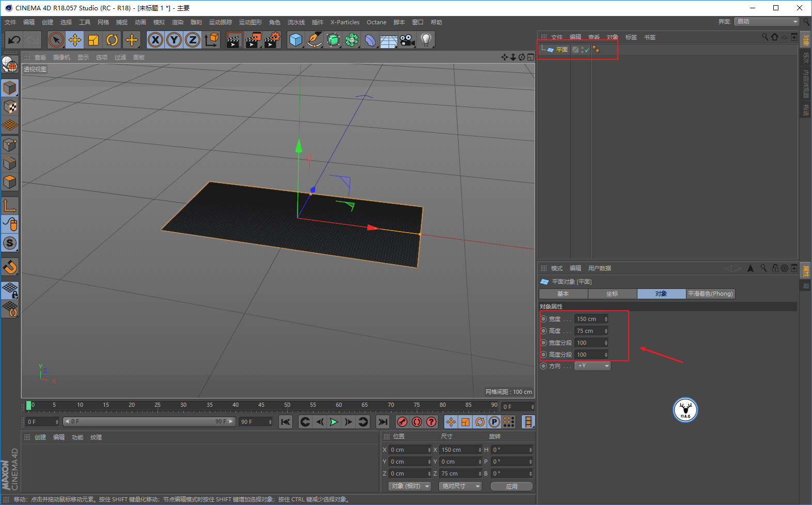Image resolution: width=812 pixels, height=505 pixels.
Task: Toggle parameter (P) keyframe recording
Action: click(x=494, y=422)
